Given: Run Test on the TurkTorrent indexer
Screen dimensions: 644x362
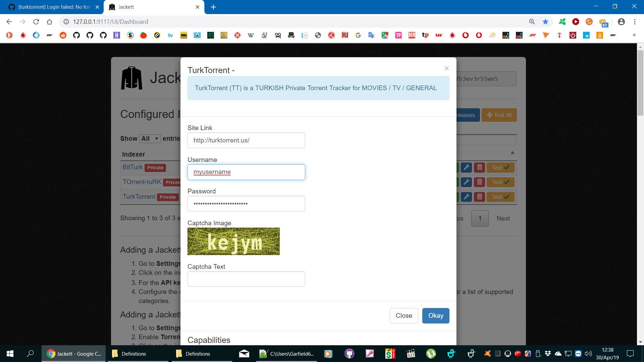Looking at the screenshot, I should pyautogui.click(x=500, y=197).
